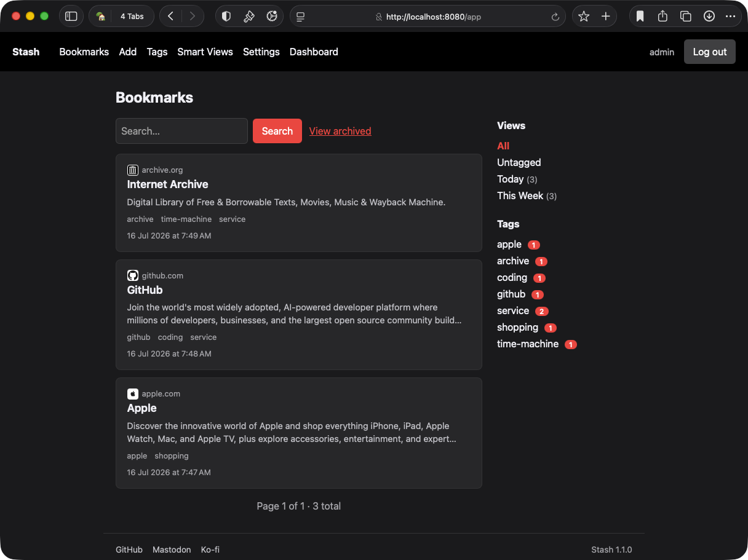This screenshot has height=560, width=748.
Task: Open the Ko-fi footer link
Action: pyautogui.click(x=210, y=550)
